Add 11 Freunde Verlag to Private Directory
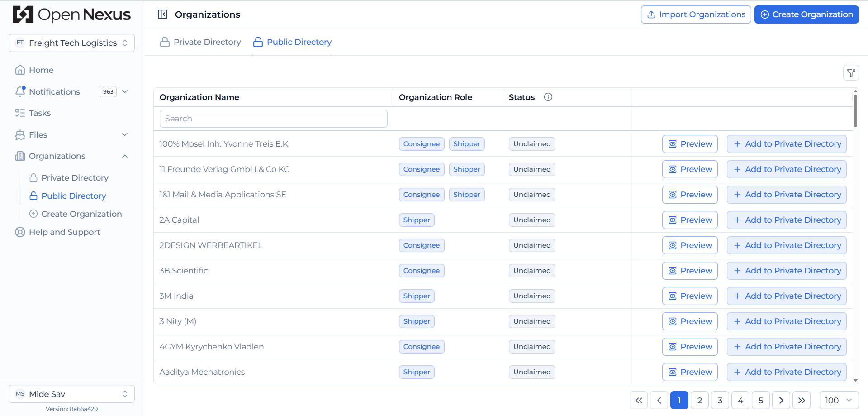Screen dimensions: 868x416 (x=787, y=169)
